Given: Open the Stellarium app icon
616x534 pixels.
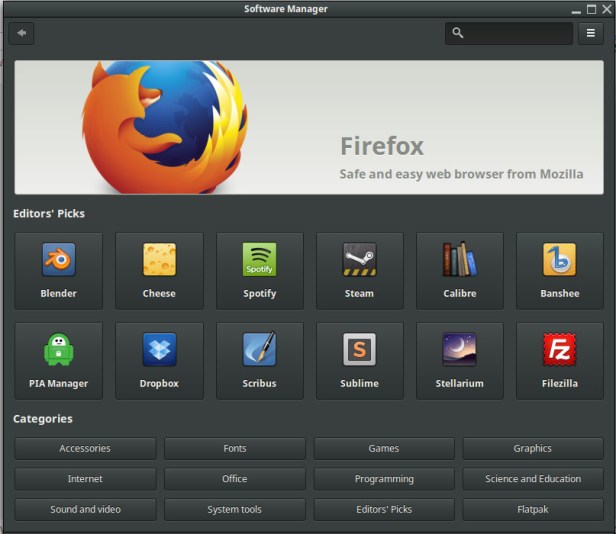Looking at the screenshot, I should (459, 350).
